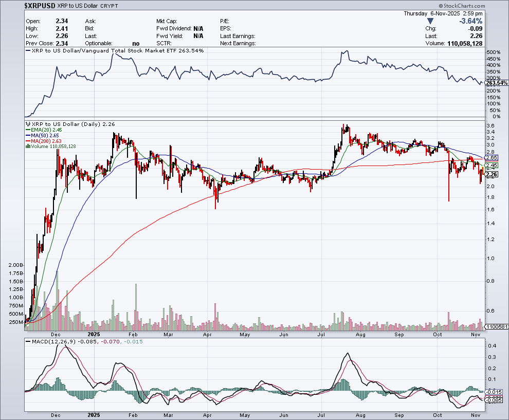Click the Volume legend bar icon
This screenshot has height=420, width=509.
[27, 147]
